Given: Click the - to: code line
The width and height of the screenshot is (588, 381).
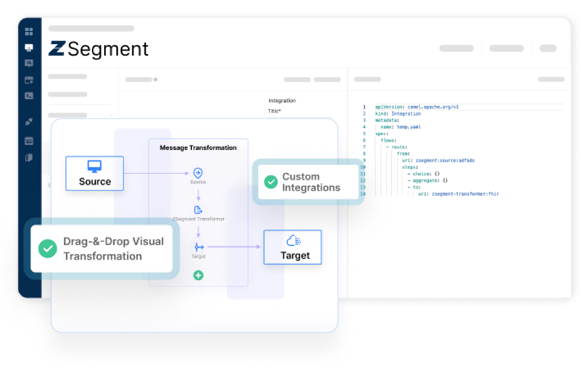Looking at the screenshot, I should [x=414, y=187].
